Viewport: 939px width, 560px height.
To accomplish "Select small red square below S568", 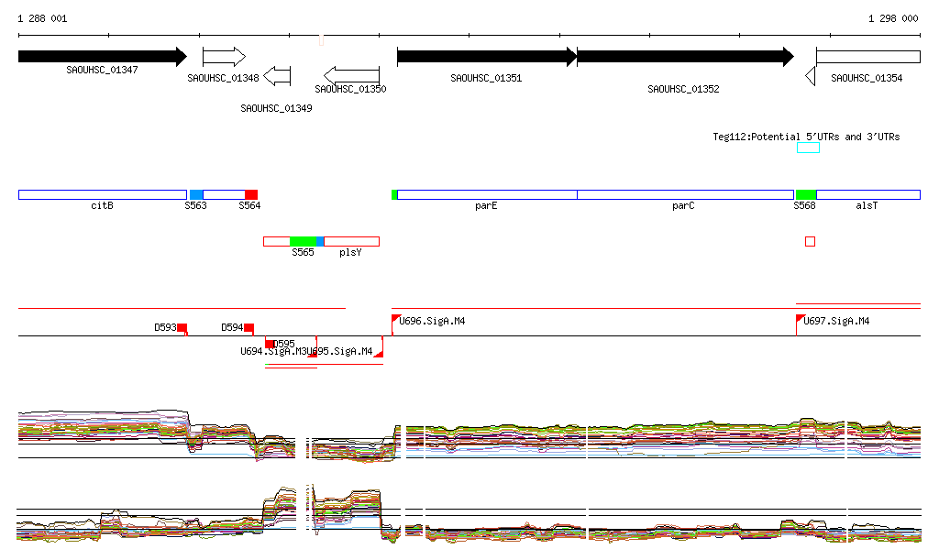I will pyautogui.click(x=811, y=242).
